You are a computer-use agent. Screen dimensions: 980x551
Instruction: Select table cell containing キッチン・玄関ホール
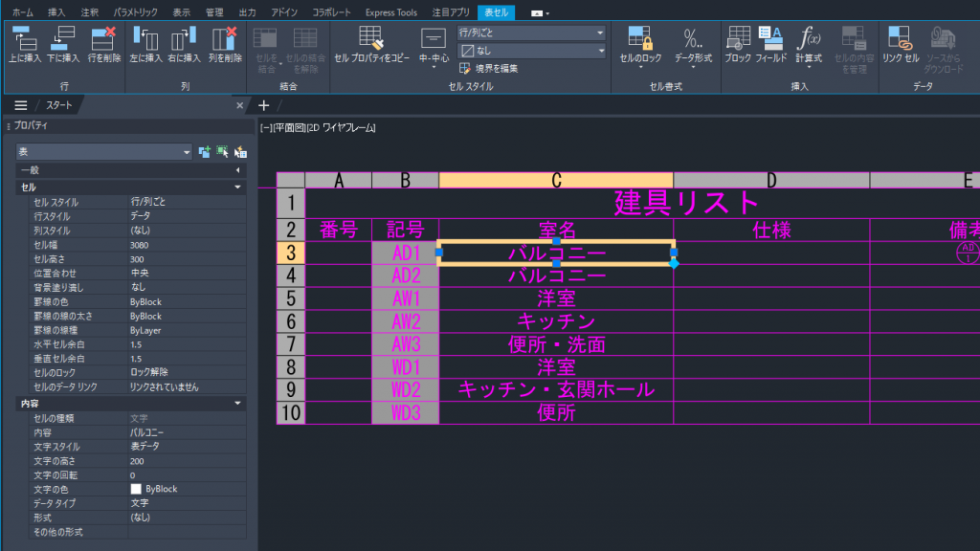pyautogui.click(x=556, y=390)
